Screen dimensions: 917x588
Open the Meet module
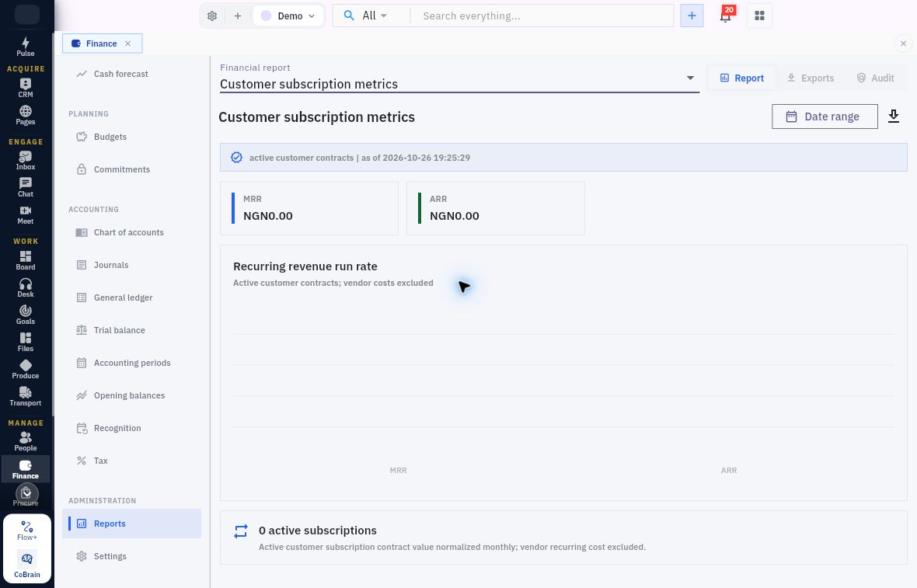pos(25,215)
